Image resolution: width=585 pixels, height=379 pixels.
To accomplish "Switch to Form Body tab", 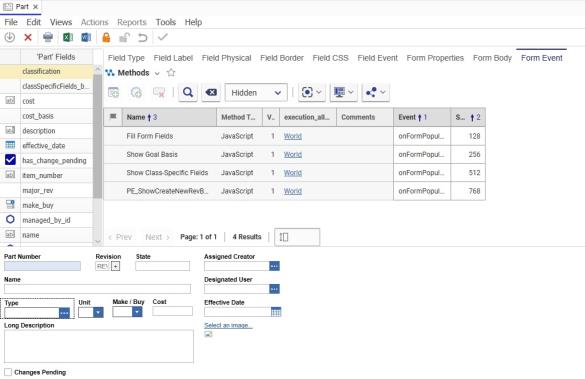I will 492,58.
